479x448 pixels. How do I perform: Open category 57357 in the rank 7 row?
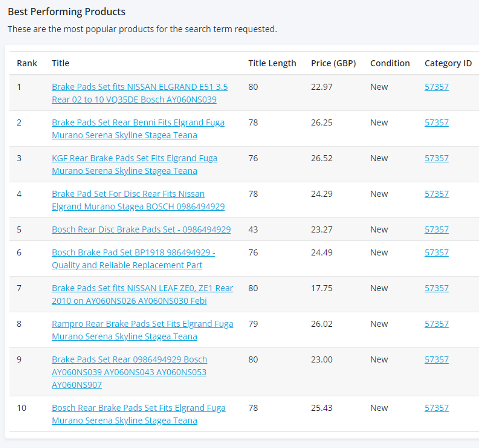[x=436, y=288]
